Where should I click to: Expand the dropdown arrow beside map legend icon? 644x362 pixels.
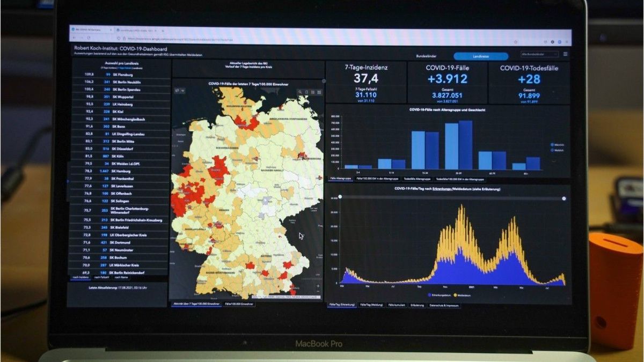pos(183,91)
